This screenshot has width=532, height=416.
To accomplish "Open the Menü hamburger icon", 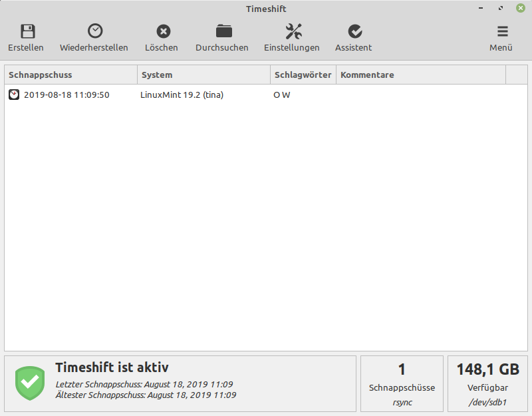I will (503, 31).
